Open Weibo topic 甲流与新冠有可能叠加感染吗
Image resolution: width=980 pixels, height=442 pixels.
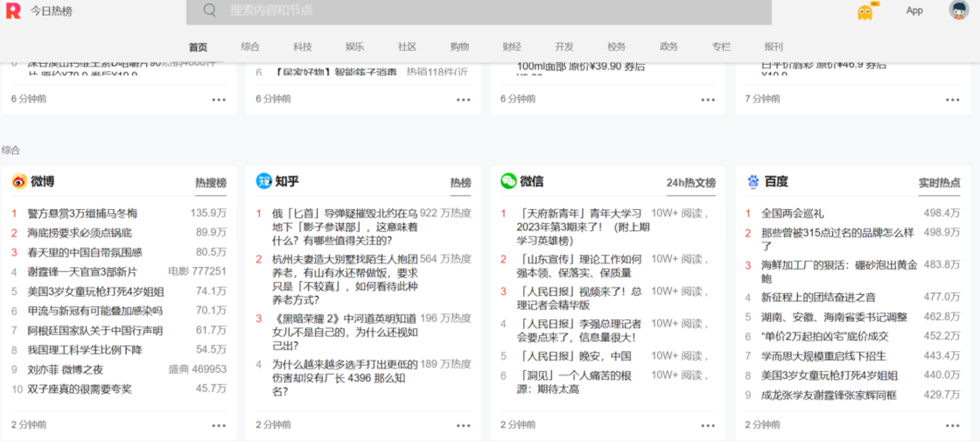(95, 311)
